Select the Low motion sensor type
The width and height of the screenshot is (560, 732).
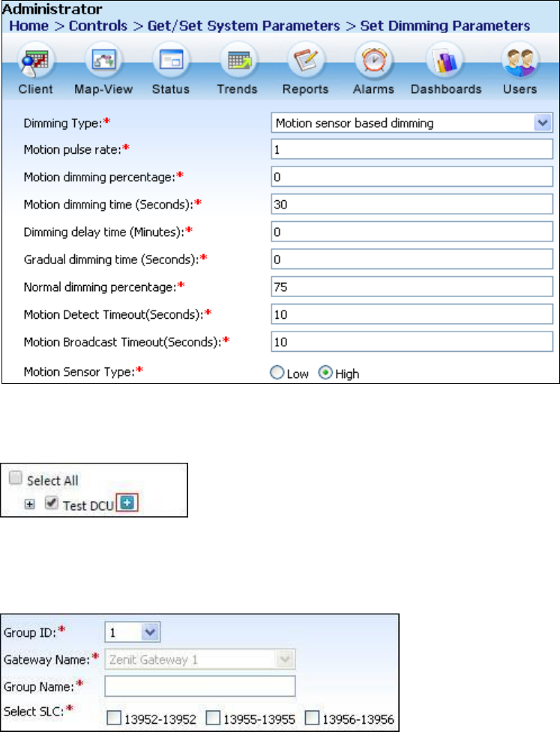pyautogui.click(x=277, y=372)
